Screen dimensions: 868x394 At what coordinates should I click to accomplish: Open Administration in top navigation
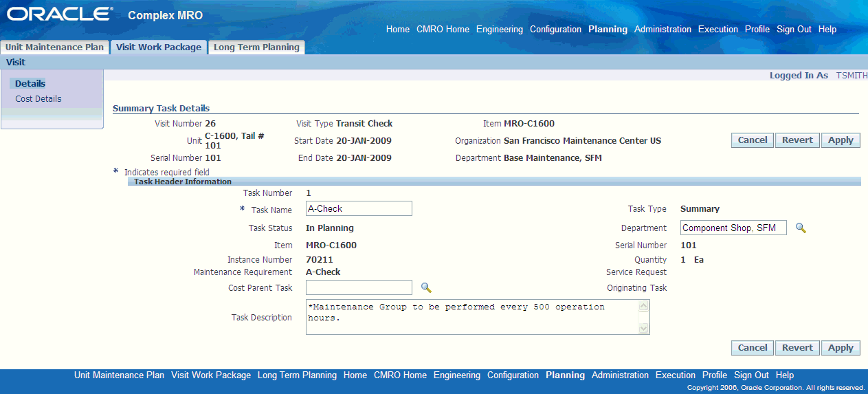[663, 30]
